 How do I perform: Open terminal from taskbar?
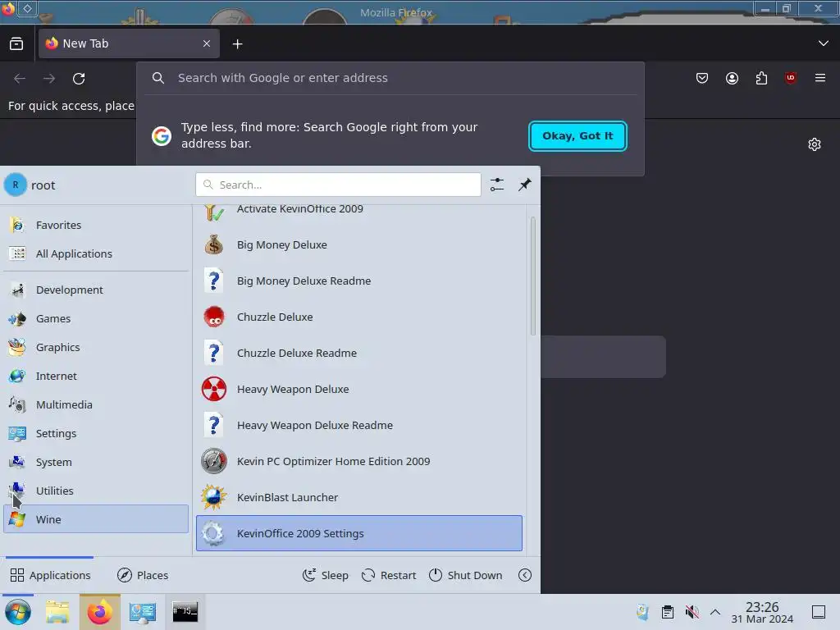185,612
